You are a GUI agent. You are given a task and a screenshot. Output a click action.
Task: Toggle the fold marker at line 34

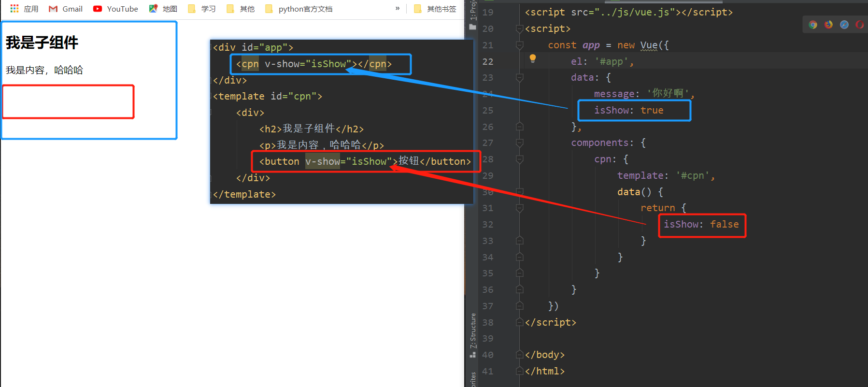click(x=520, y=257)
